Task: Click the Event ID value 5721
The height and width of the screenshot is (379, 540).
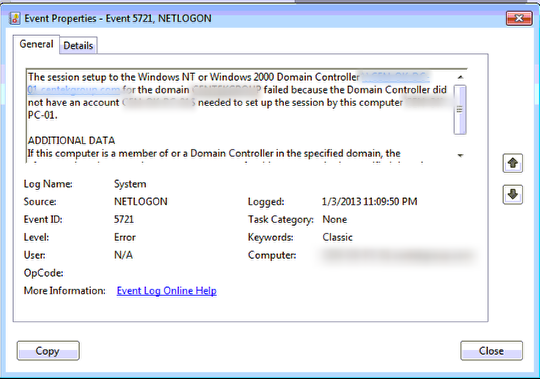Action: point(124,219)
